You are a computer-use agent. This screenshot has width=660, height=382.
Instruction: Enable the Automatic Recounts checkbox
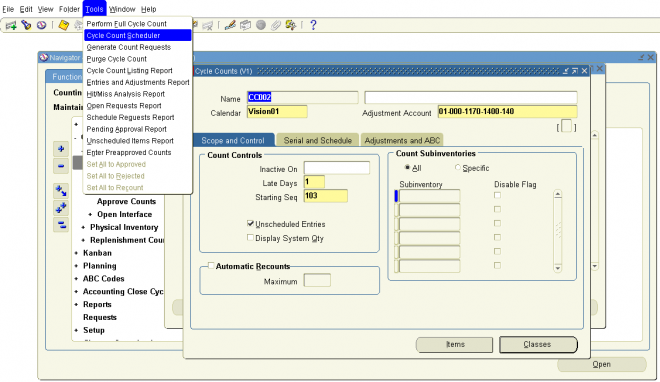tap(211, 265)
